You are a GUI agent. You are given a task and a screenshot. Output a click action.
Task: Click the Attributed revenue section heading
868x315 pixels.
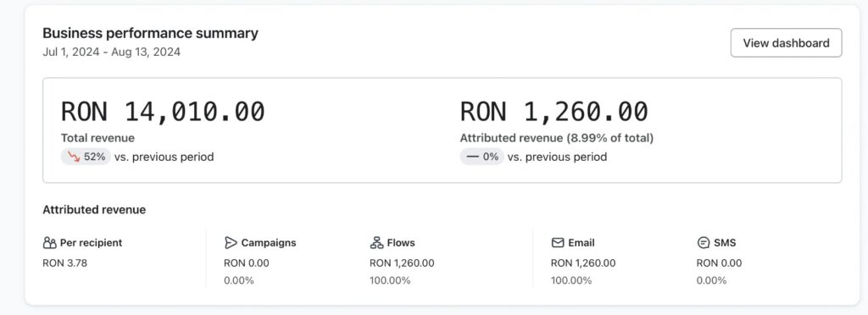pyautogui.click(x=94, y=210)
